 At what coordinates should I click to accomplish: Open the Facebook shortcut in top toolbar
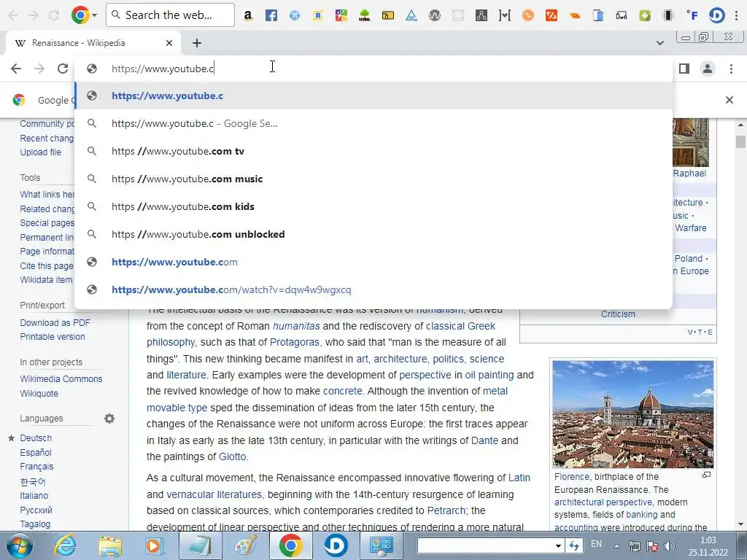(271, 15)
